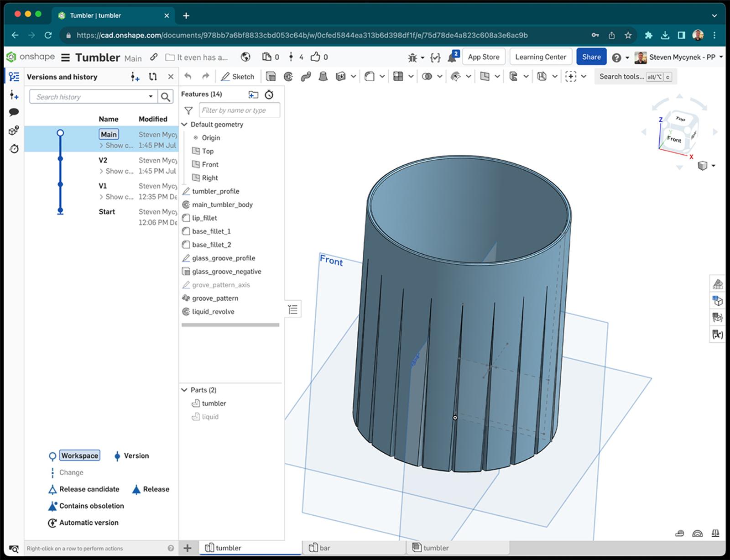730x560 pixels.
Task: Click the Share button
Action: click(591, 57)
